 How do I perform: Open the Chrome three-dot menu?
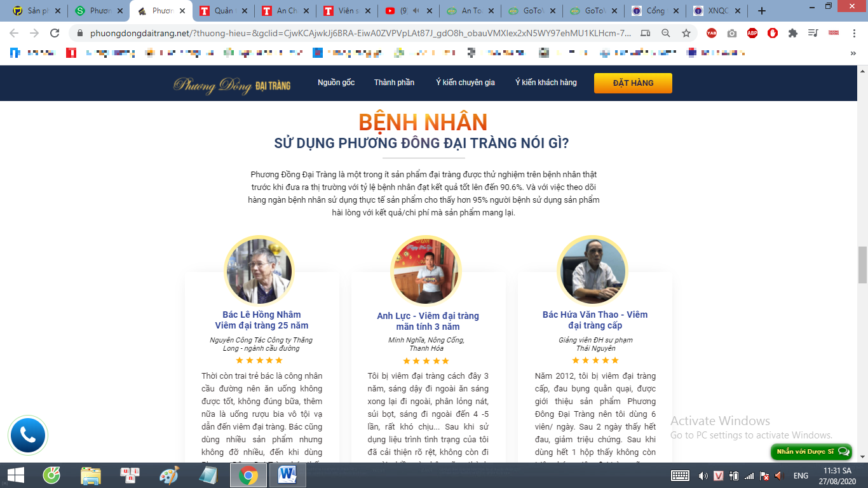click(x=853, y=33)
